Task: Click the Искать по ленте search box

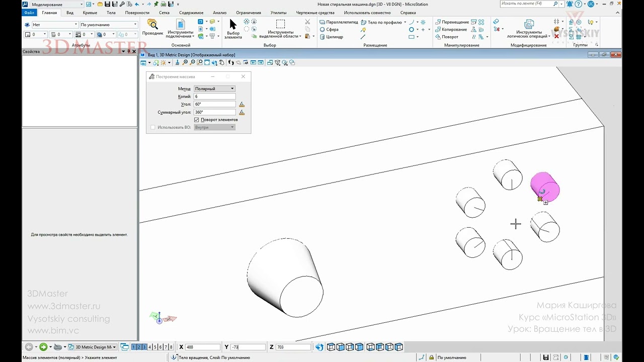Action: (530, 4)
